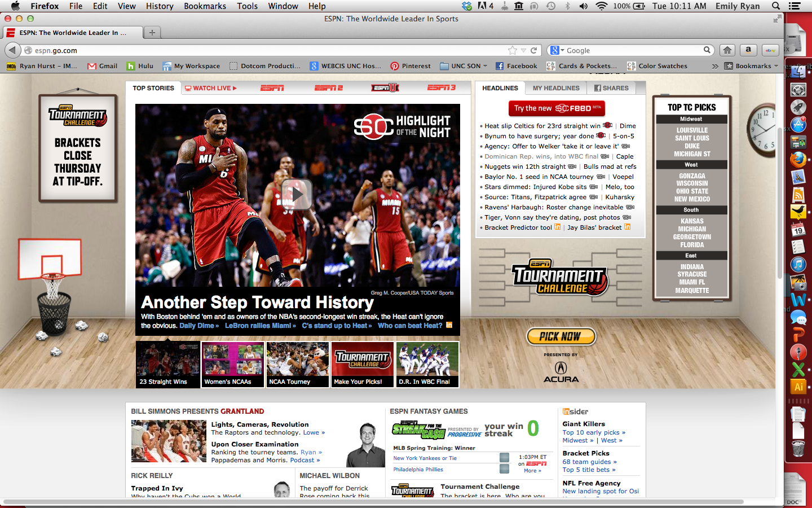Screen dimensions: 812x508
Task: Open the Bookmarks menu
Action: (205, 6)
